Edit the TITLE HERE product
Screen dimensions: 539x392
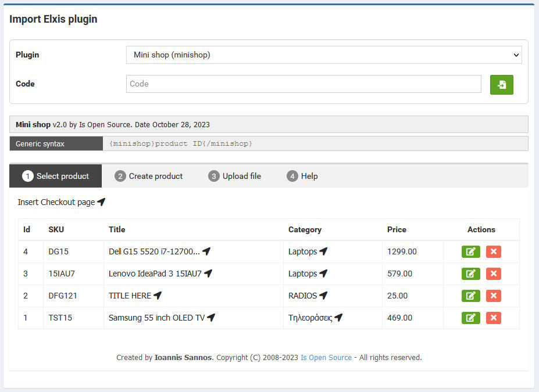(470, 296)
